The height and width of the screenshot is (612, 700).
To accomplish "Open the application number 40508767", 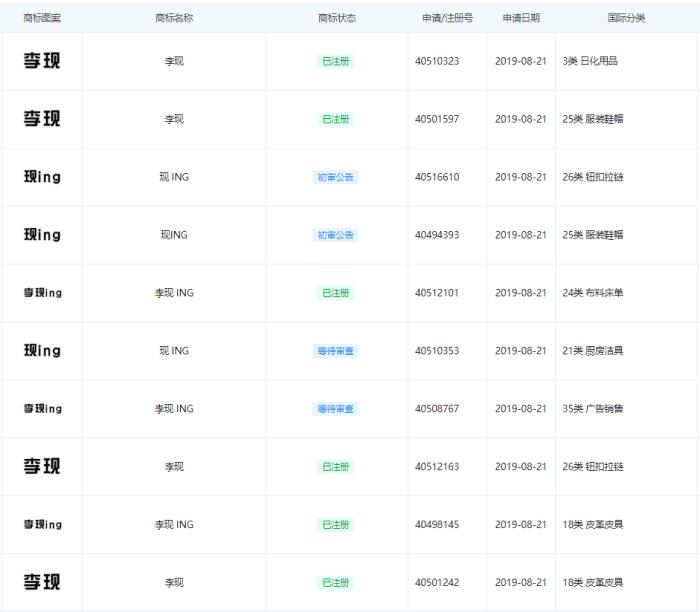I will (x=437, y=408).
